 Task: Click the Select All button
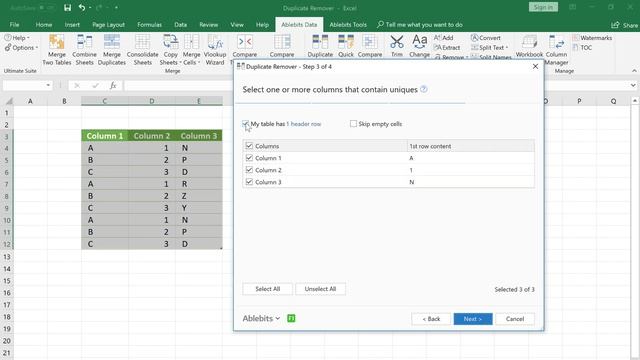point(267,289)
